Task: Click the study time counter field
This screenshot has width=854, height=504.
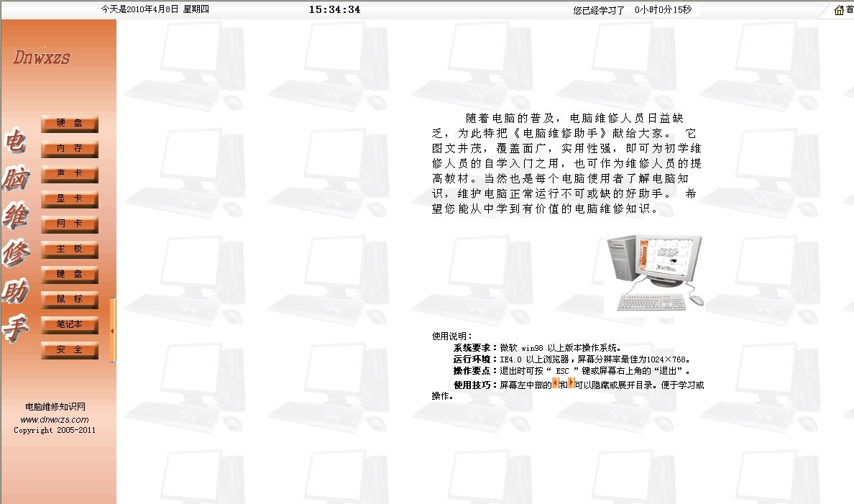Action: point(664,10)
